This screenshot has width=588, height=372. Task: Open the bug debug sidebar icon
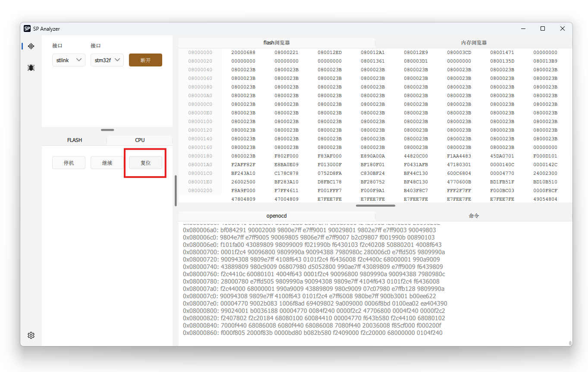pos(31,68)
